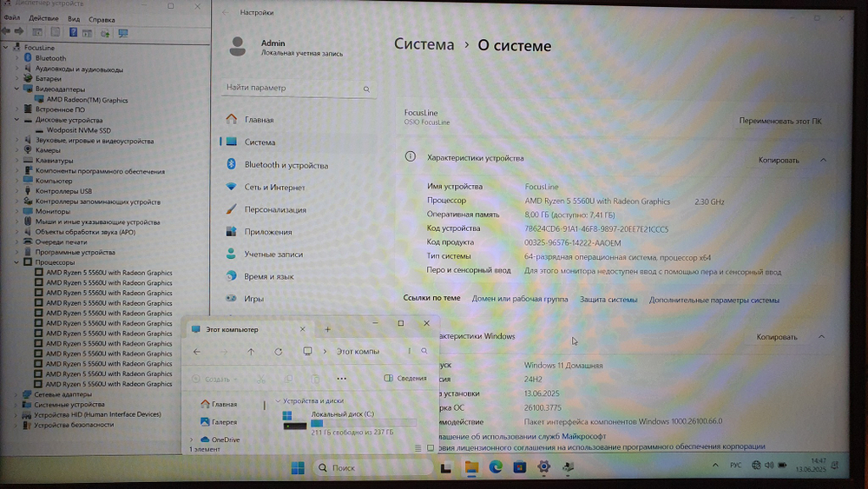868x489 pixels.
Task: Copy Windows specifications with Копировать
Action: click(777, 337)
